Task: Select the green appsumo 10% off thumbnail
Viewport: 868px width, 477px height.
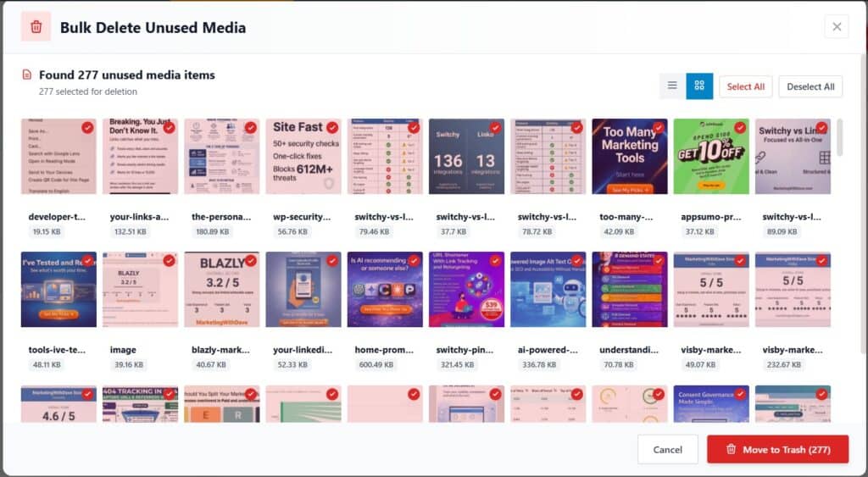Action: tap(711, 156)
